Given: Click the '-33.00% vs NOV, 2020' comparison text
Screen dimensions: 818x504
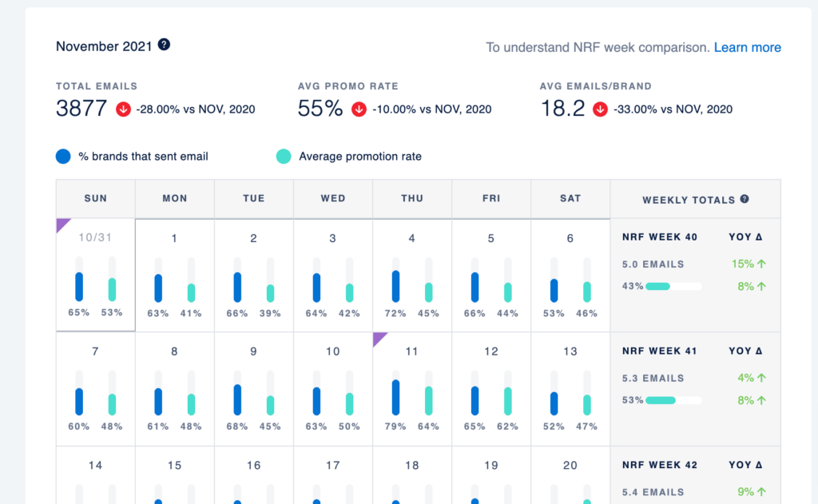Looking at the screenshot, I should [673, 109].
